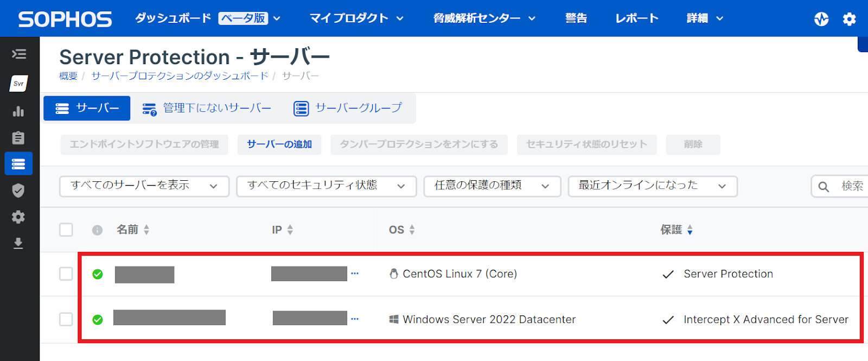Expand the 'すべてのセキュリティ状態' dropdown
Viewport: 868px width, 361px height.
tap(326, 186)
